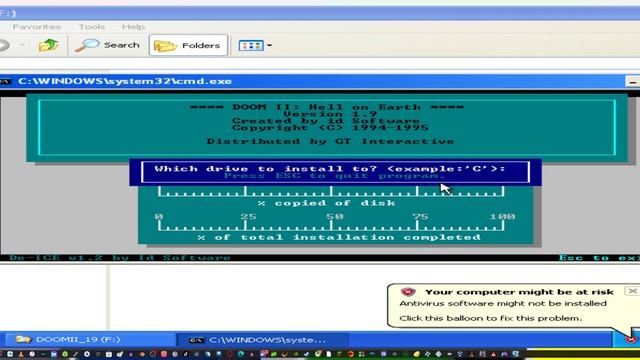This screenshot has width=640, height=360.
Task: Open the Tools menu in Explorer
Action: coord(92,27)
